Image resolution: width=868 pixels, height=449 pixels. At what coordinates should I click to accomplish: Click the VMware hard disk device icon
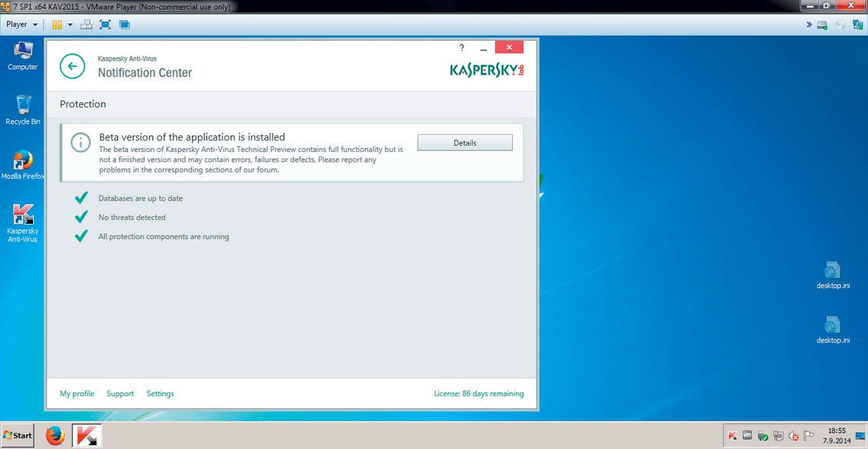[822, 25]
